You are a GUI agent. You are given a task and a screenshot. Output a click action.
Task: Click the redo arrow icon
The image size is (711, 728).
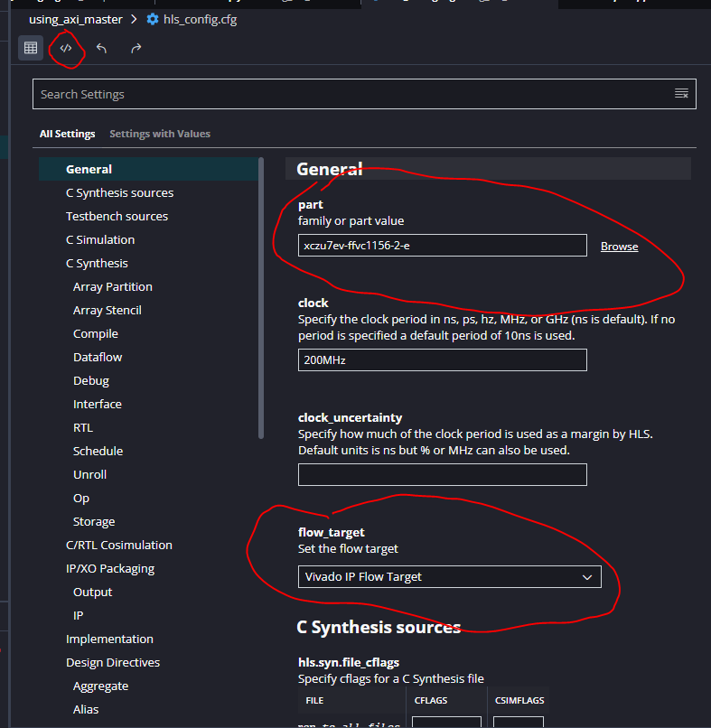(x=136, y=48)
